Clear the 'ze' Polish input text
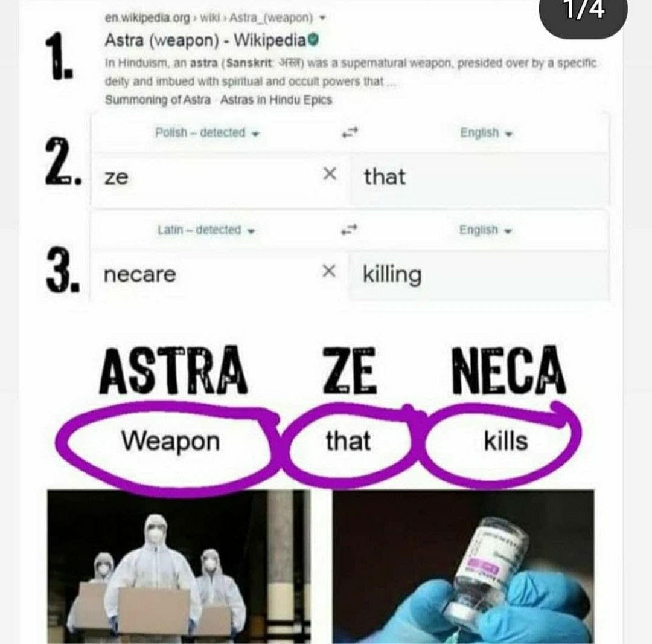 pos(330,173)
